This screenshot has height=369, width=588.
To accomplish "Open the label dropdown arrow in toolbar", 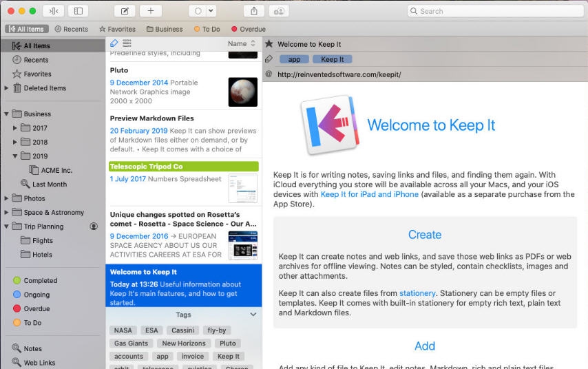I will [211, 11].
